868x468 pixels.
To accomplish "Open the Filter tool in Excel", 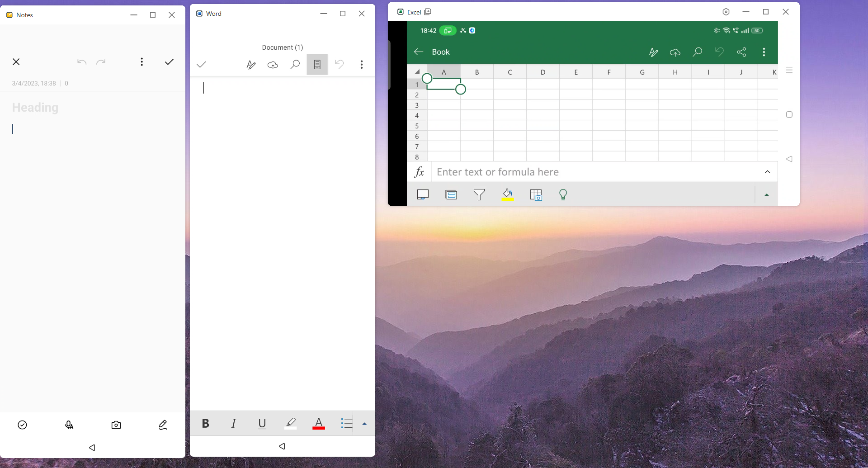I will (x=479, y=194).
